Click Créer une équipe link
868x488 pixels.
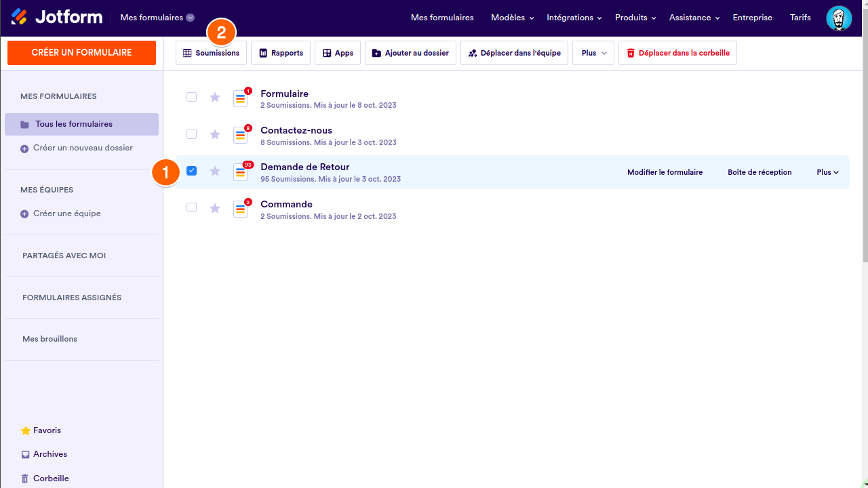pos(66,213)
